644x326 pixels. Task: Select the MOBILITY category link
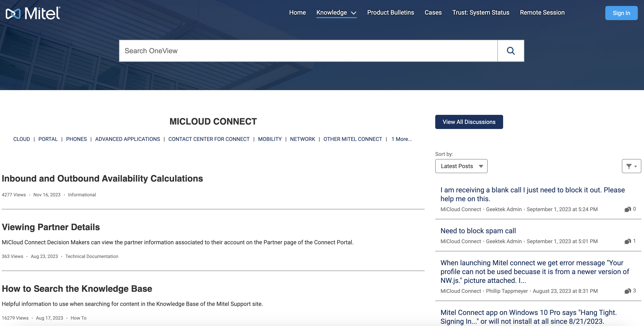coord(270,139)
